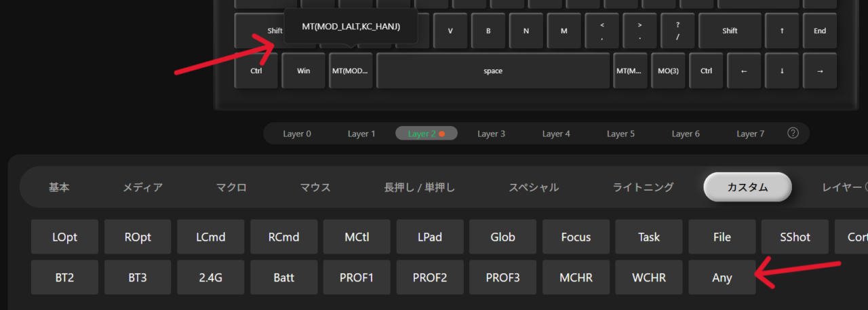Select the down arrow key
The width and height of the screenshot is (868, 310).
click(782, 71)
